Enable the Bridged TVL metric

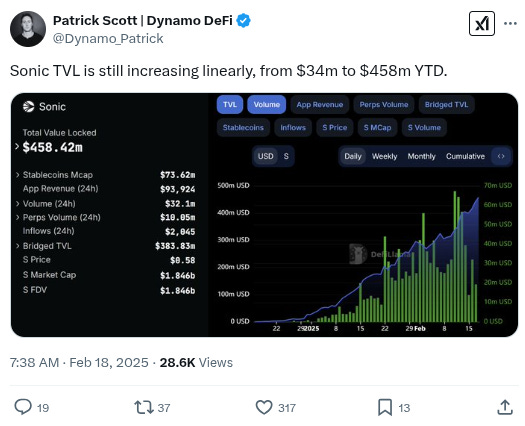tap(446, 104)
